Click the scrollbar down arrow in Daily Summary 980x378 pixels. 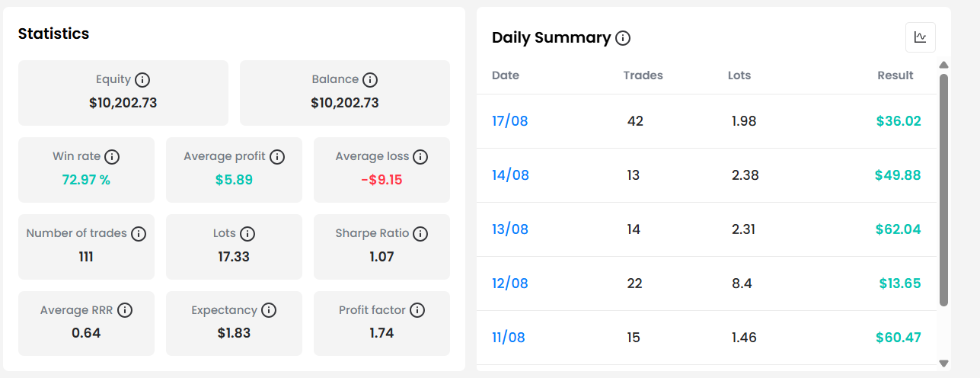944,364
